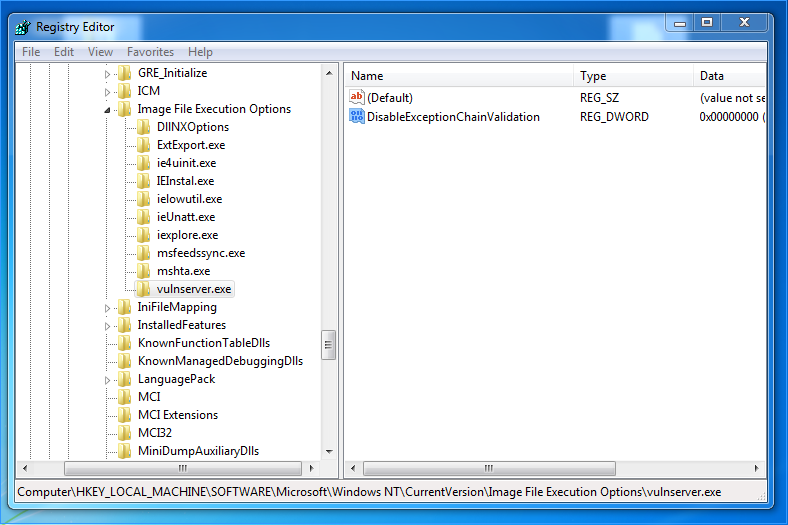Click tree pane scroll down arrow
Image resolution: width=788 pixels, height=525 pixels.
coord(329,452)
